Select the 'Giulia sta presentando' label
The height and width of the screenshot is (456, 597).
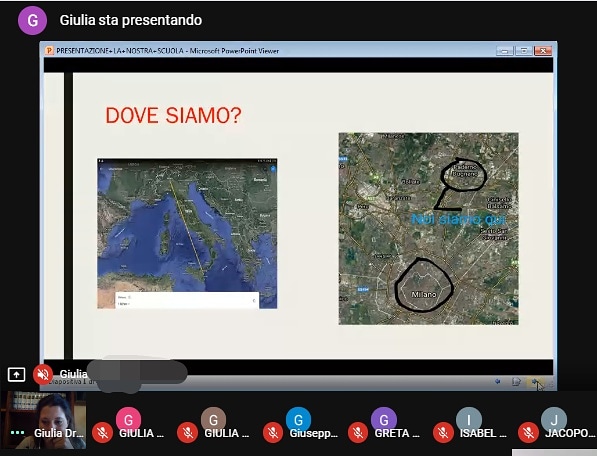click(x=131, y=20)
